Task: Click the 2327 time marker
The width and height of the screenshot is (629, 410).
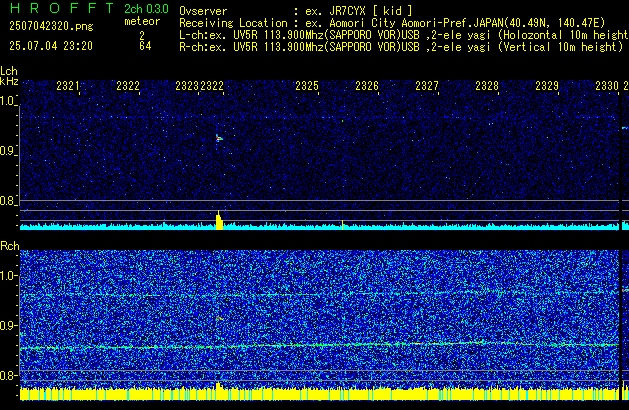Action: 426,86
